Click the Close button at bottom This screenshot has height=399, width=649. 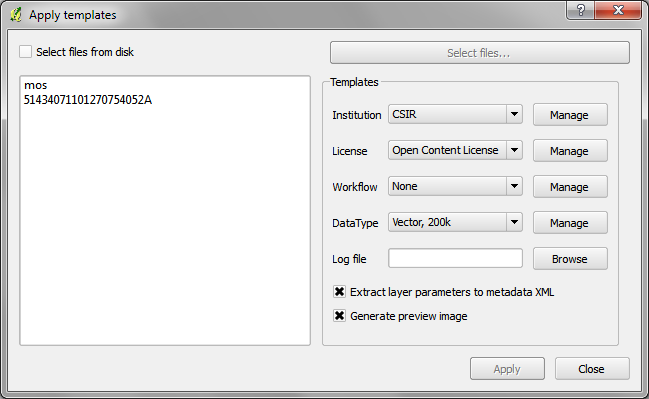592,369
